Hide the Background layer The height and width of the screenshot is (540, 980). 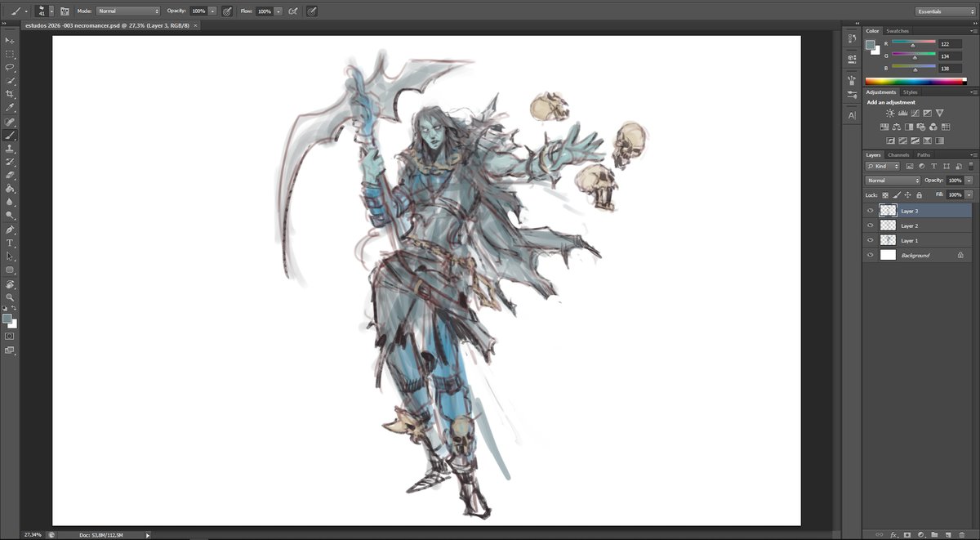(869, 255)
